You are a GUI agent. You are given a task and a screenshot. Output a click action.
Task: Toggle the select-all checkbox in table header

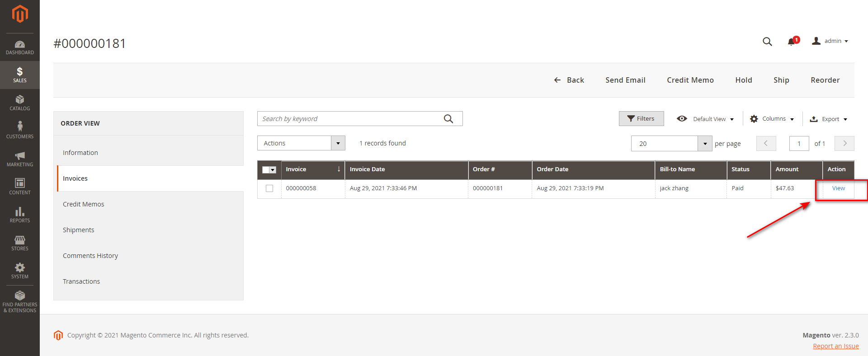point(266,170)
